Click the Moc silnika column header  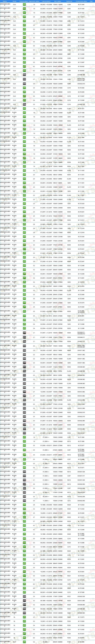click(x=58, y=1)
